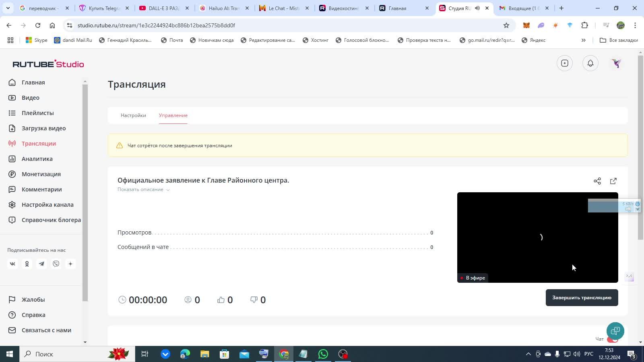Open Mail app from the taskbar
The image size is (644, 362).
[244, 354]
